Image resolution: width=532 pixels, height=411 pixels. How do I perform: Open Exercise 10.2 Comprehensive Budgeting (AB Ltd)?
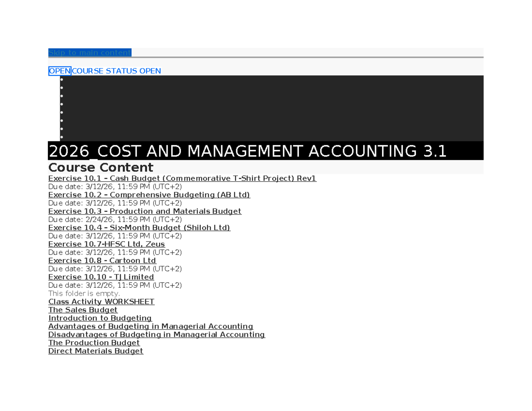(x=149, y=195)
